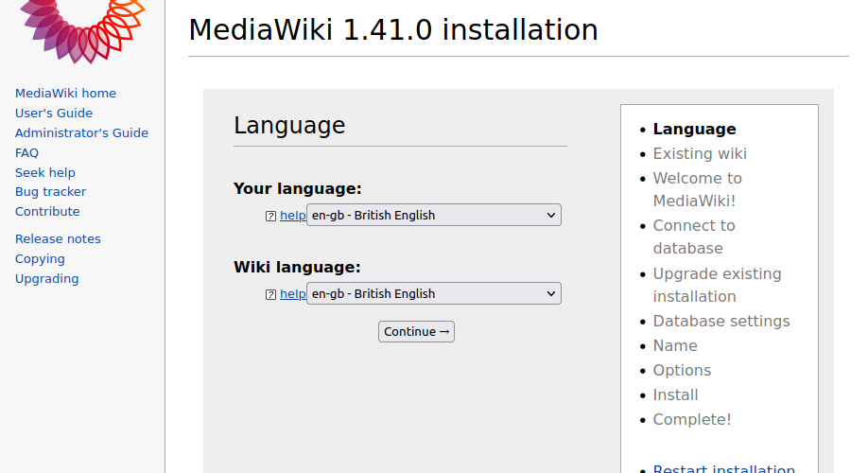
Task: Select the Language step in progress list
Action: tap(694, 129)
